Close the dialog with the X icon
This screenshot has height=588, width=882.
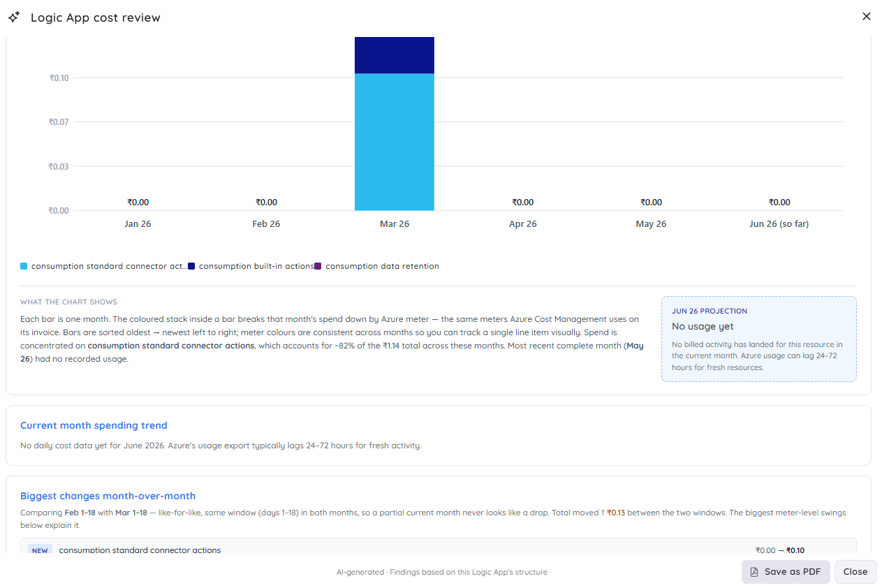point(867,16)
